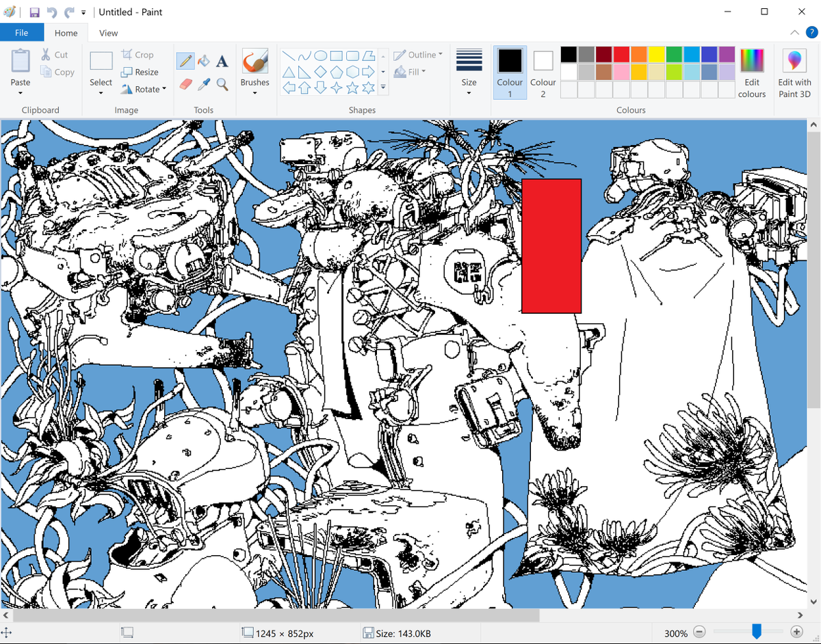
Task: Activate the Colour 2 background selector
Action: [543, 72]
